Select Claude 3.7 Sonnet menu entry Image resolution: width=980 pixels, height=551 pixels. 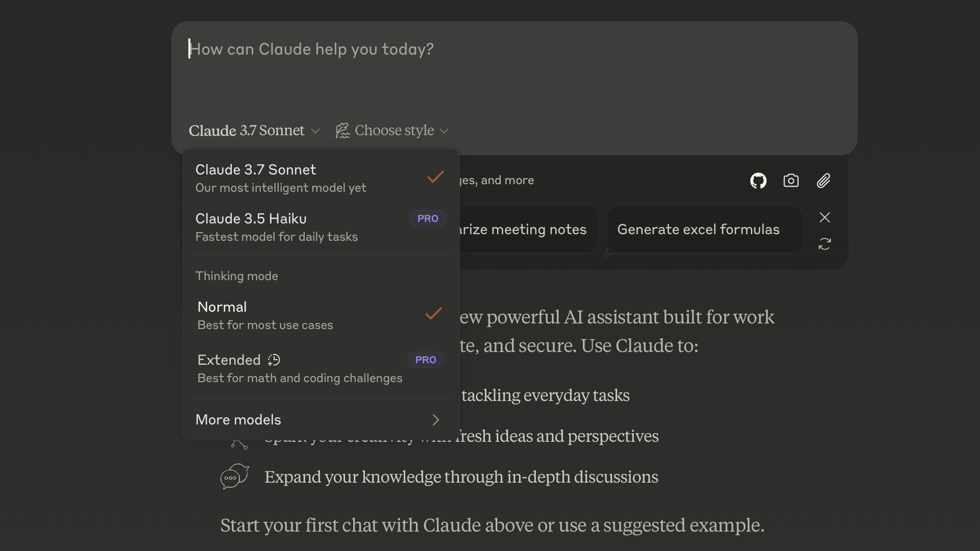pyautogui.click(x=281, y=178)
